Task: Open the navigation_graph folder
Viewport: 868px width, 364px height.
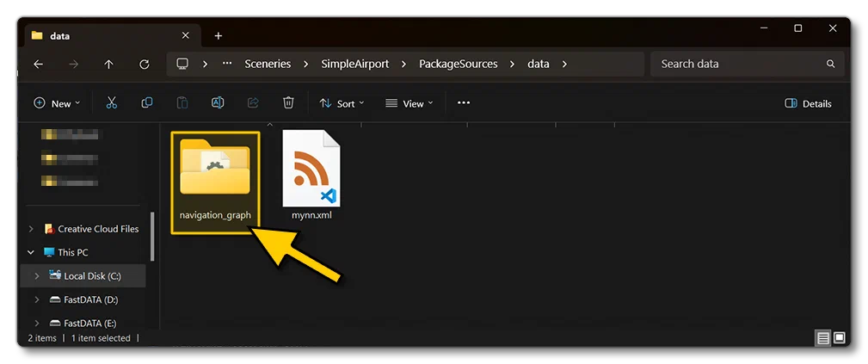Action: (x=215, y=182)
